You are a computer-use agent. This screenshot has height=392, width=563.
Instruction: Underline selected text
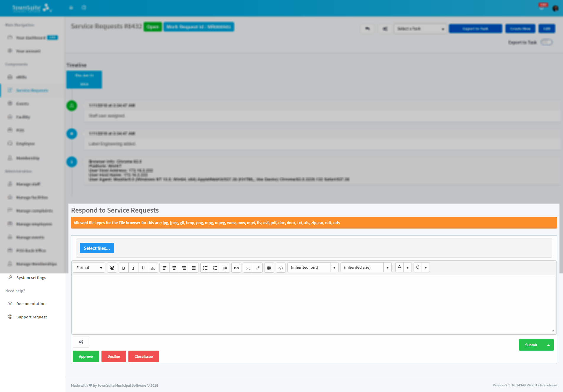coord(143,267)
